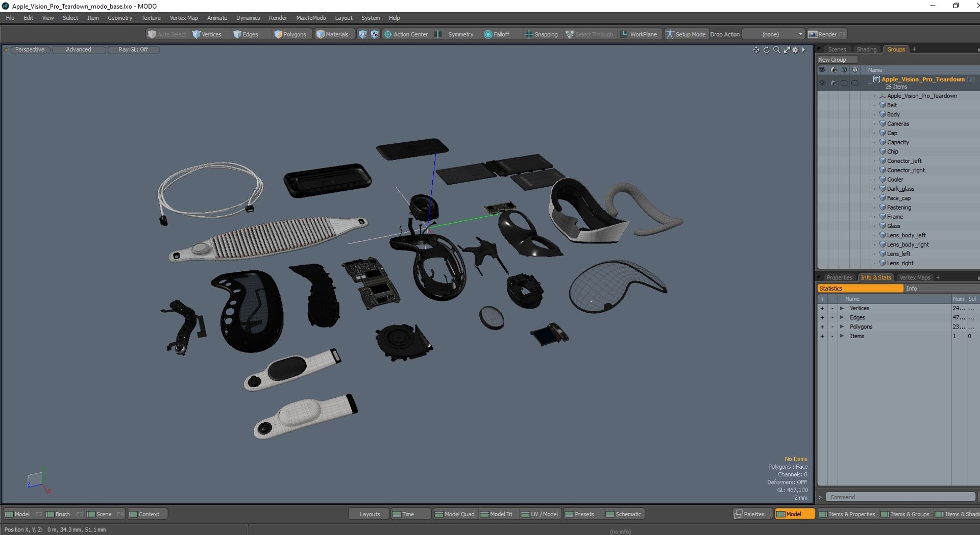Image resolution: width=980 pixels, height=535 pixels.
Task: Click the mesh icon beside Belt
Action: [883, 105]
